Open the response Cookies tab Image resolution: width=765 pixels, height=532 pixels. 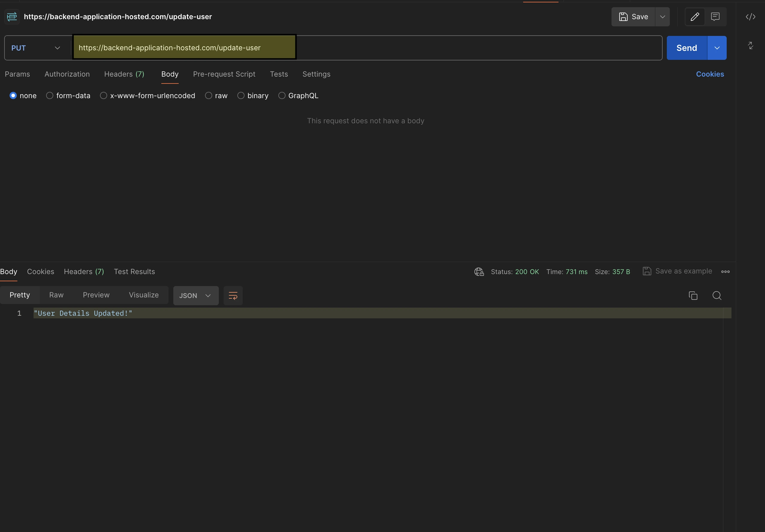coord(41,272)
